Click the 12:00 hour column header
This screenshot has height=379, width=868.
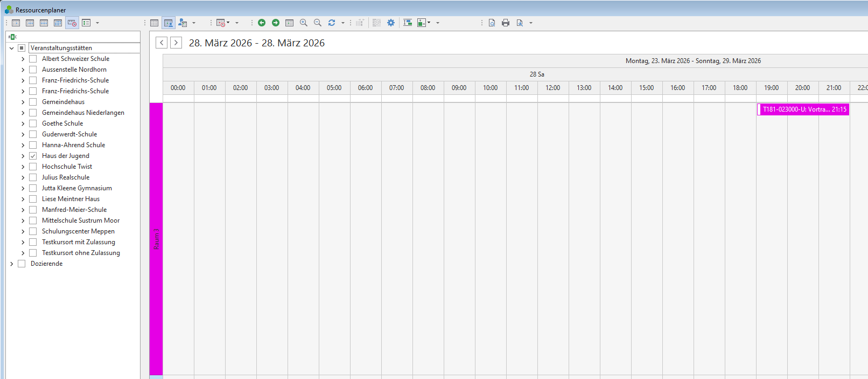click(553, 88)
